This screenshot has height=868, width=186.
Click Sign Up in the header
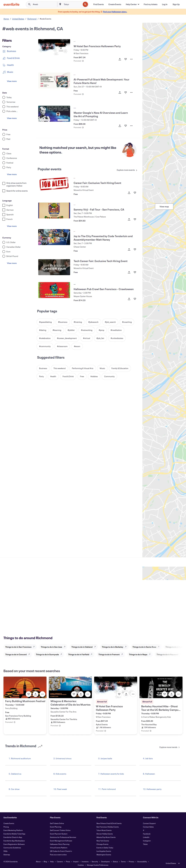176,4
